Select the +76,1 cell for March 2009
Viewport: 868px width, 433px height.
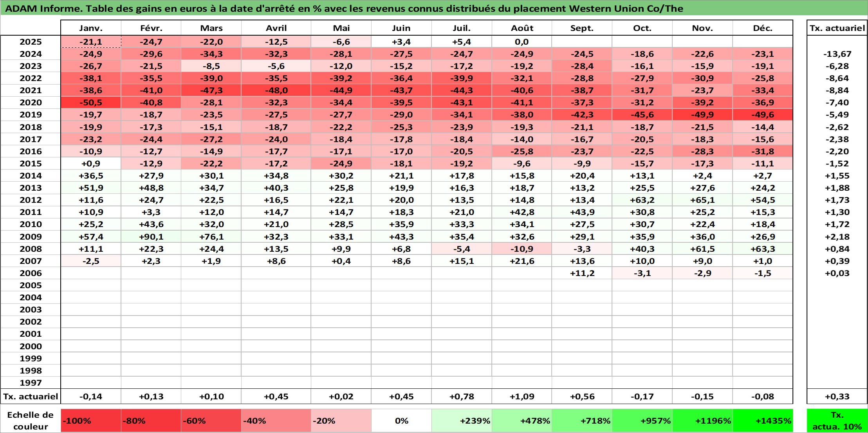click(x=211, y=237)
